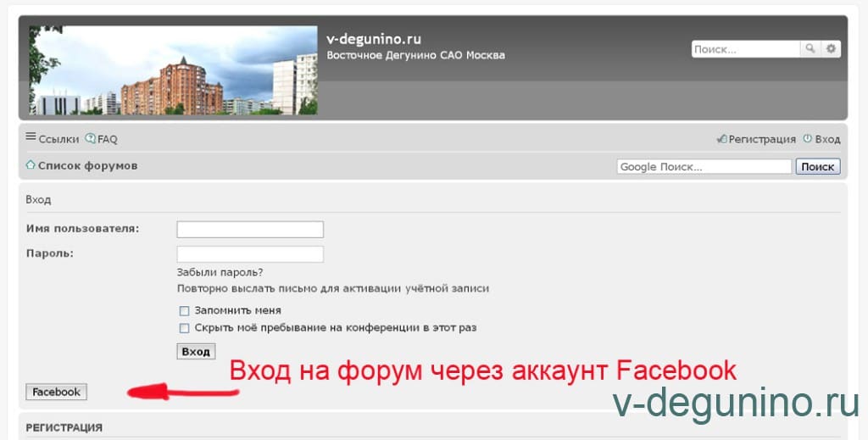Click the home icon before Список форумов
The width and height of the screenshot is (868, 440).
tap(31, 165)
